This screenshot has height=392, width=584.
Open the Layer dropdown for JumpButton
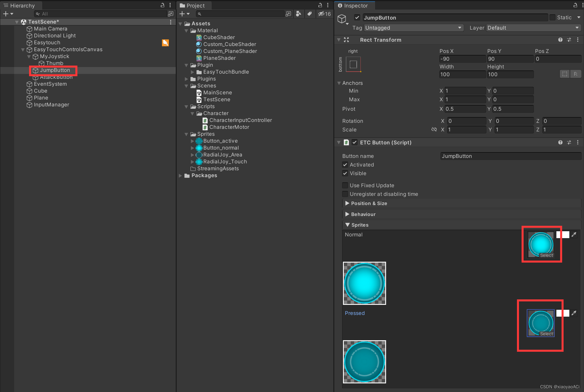(534, 28)
